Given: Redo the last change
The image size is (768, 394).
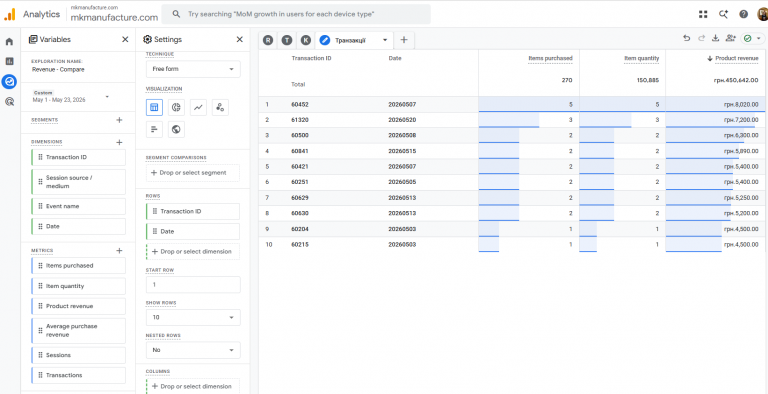Looking at the screenshot, I should [x=701, y=38].
